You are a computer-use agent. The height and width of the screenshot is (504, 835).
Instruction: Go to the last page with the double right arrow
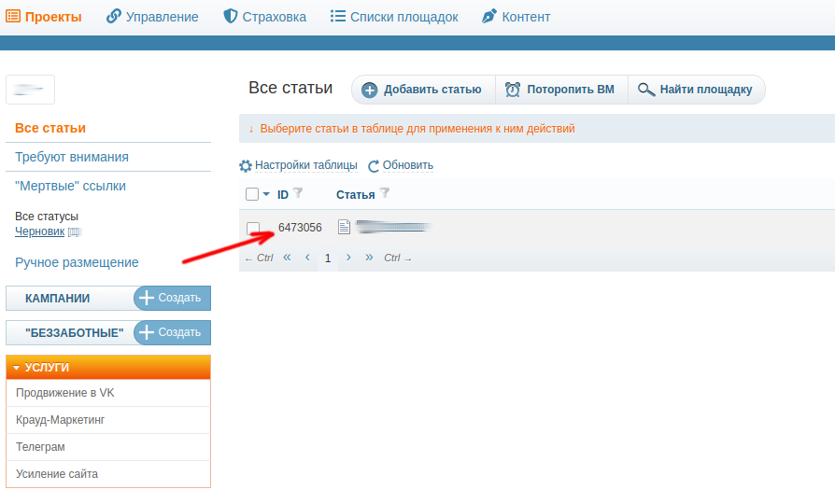[369, 258]
